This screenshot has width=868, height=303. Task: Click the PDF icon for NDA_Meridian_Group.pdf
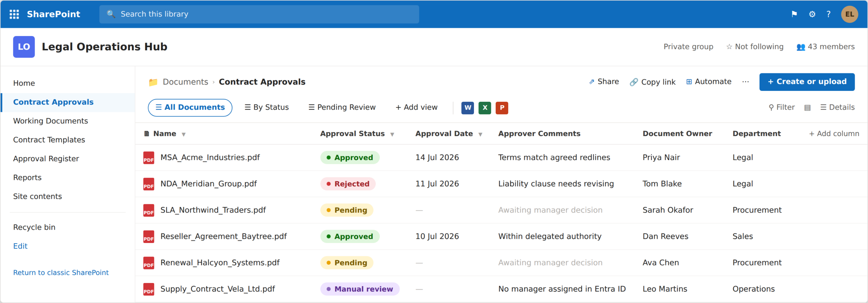[x=149, y=184]
